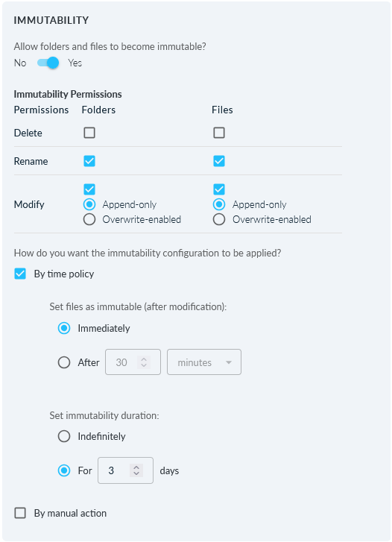Screen dimensions: 392x542
Task: Check Delete permission for Files
Action: (x=219, y=133)
